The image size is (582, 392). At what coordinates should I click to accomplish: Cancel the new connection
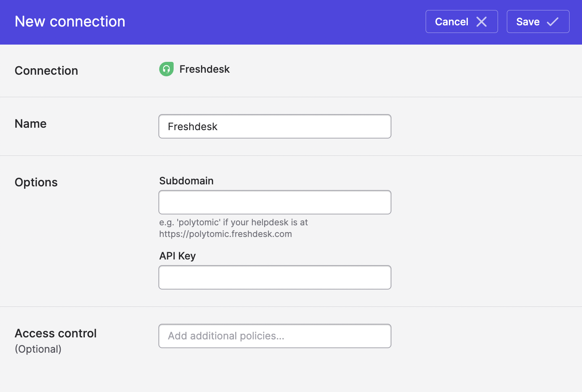pos(461,22)
